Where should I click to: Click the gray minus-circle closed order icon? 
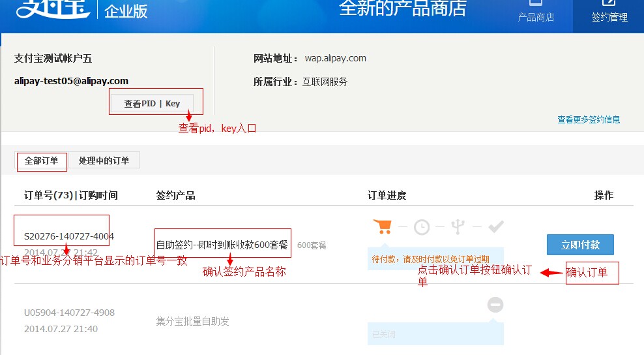[495, 305]
